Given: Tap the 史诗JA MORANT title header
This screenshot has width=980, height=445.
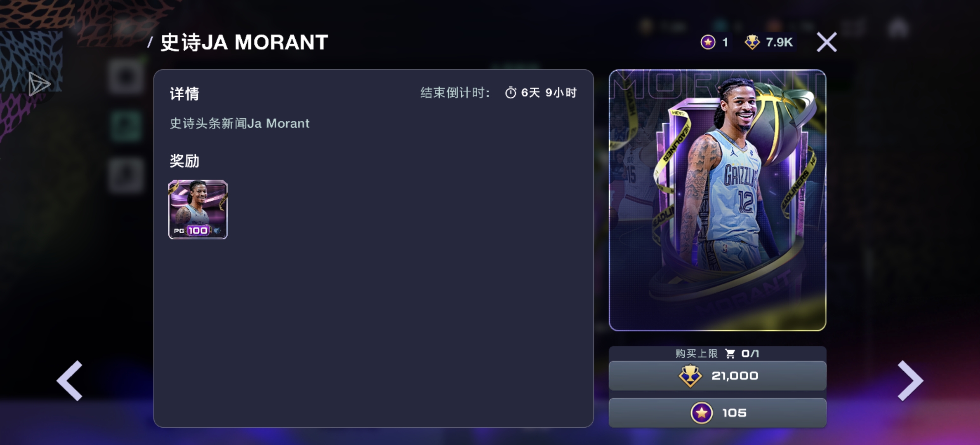Looking at the screenshot, I should click(x=244, y=42).
